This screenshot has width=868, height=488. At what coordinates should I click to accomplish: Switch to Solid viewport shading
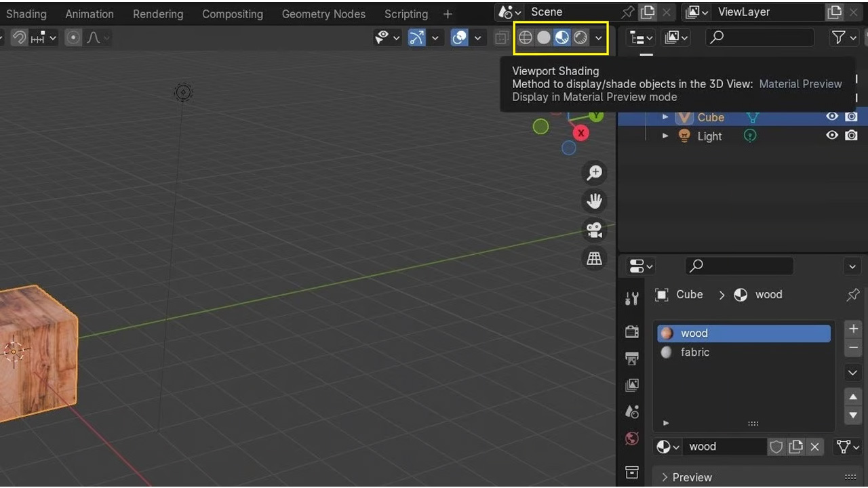point(544,38)
